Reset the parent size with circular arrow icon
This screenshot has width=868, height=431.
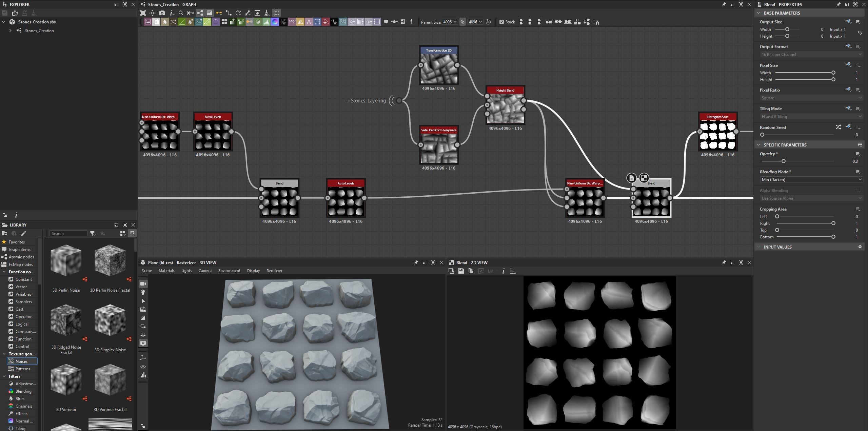click(x=488, y=22)
